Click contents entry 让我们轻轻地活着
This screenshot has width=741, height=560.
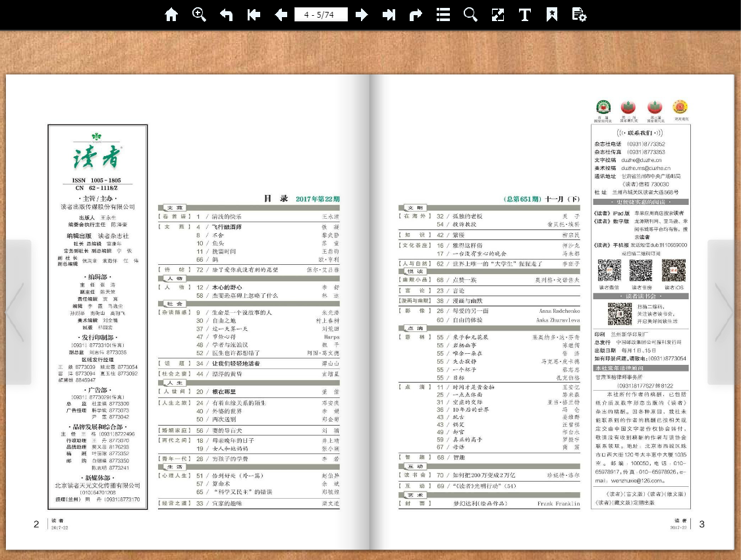[x=235, y=364]
